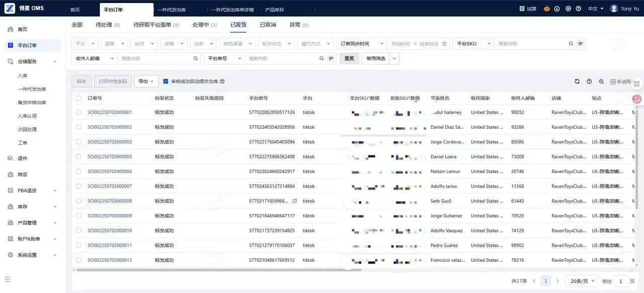This screenshot has width=644, height=293.
Task: Open the 履约方式 filter dropdown
Action: [315, 44]
